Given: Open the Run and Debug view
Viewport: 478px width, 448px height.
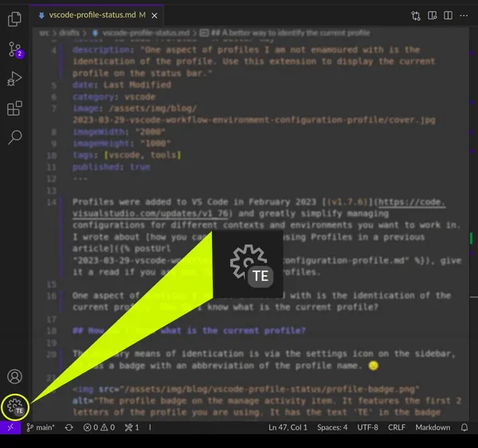Looking at the screenshot, I should click(14, 79).
